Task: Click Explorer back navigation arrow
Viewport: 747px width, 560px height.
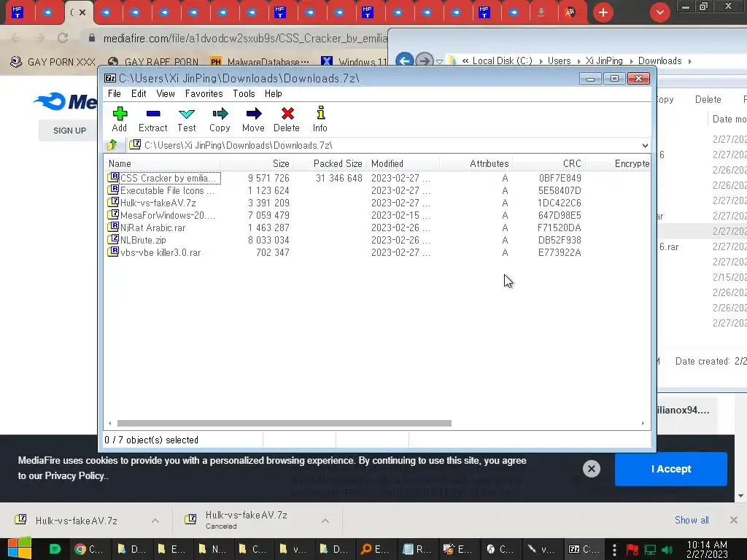Action: pos(405,61)
